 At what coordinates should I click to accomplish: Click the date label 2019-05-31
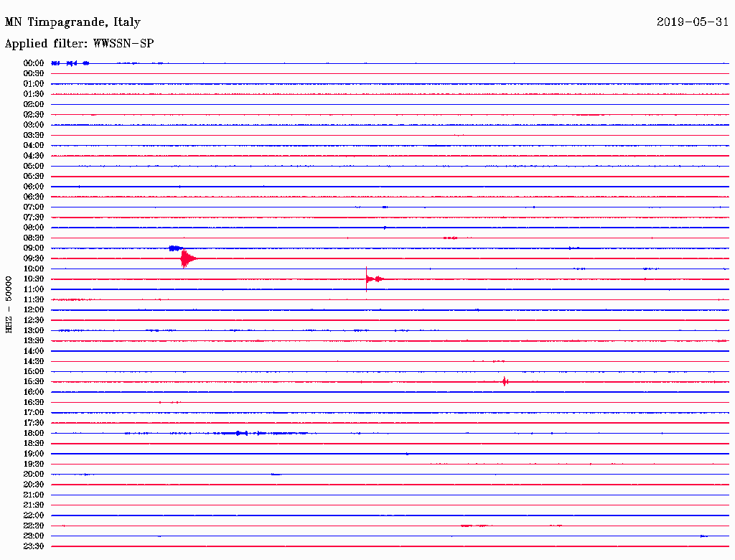(x=693, y=22)
